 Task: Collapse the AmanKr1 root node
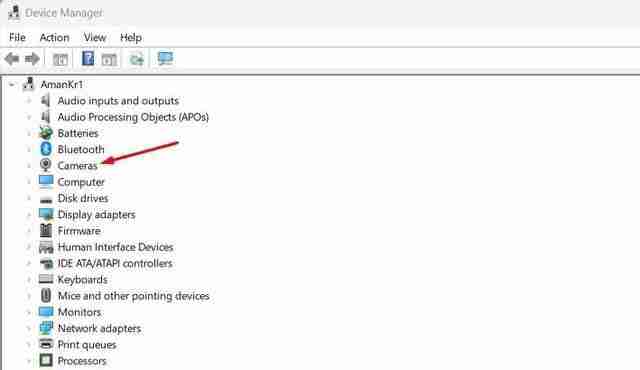pyautogui.click(x=12, y=84)
